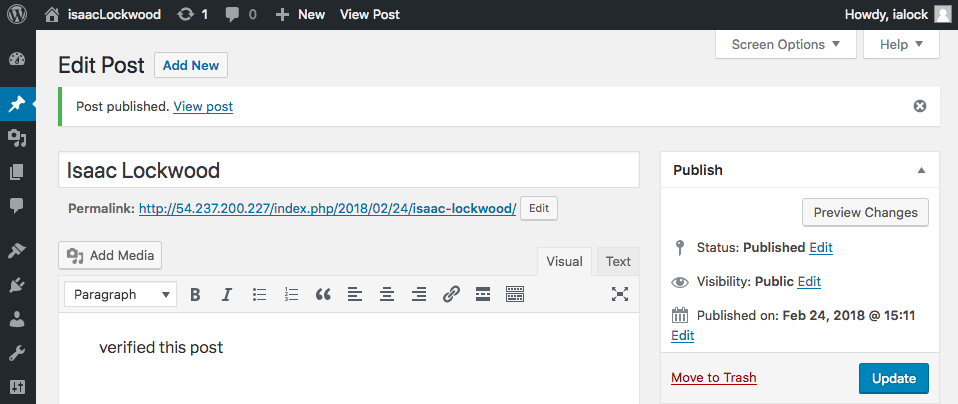
Task: Open the Help dropdown tab
Action: (901, 44)
